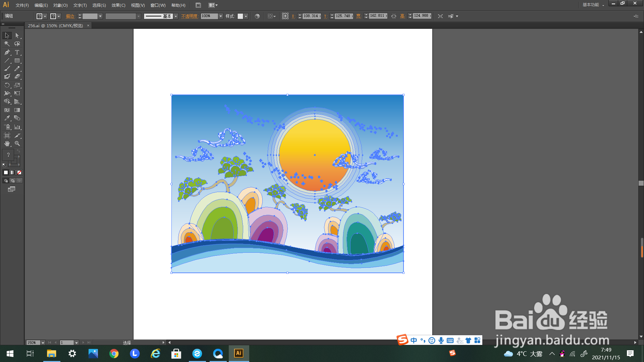
Task: Click the 描边 stroke link label
Action: [x=70, y=16]
